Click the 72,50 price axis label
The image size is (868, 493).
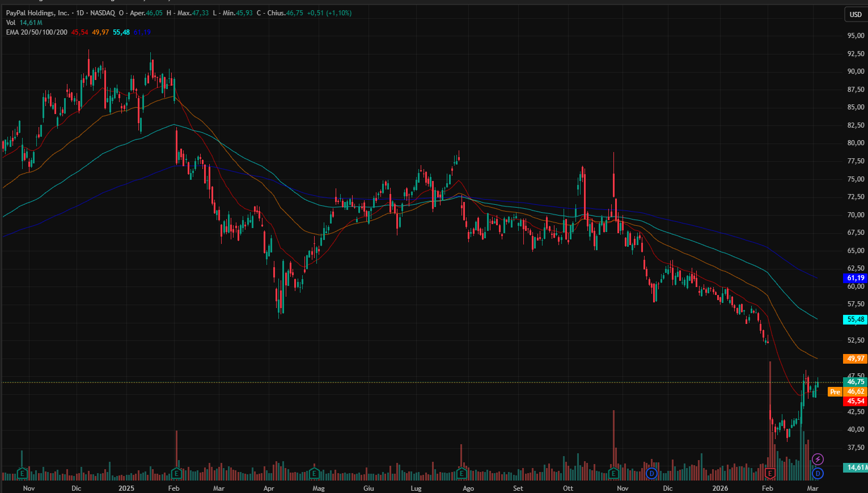click(856, 197)
